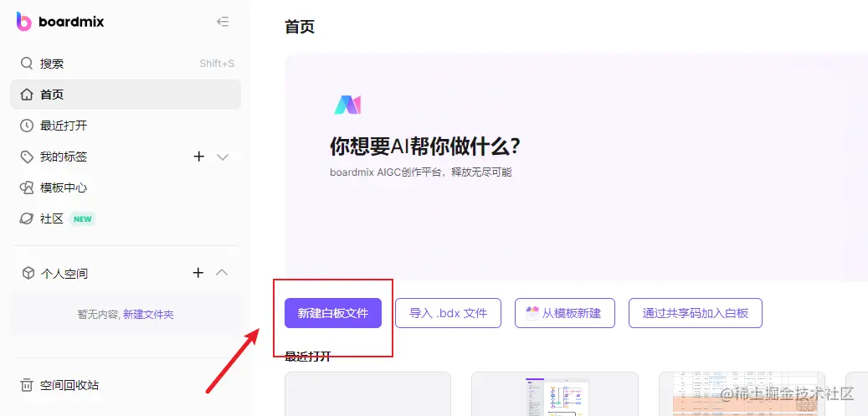Click the 从模板新建 button
Viewport: 868px width, 416px height.
point(565,313)
